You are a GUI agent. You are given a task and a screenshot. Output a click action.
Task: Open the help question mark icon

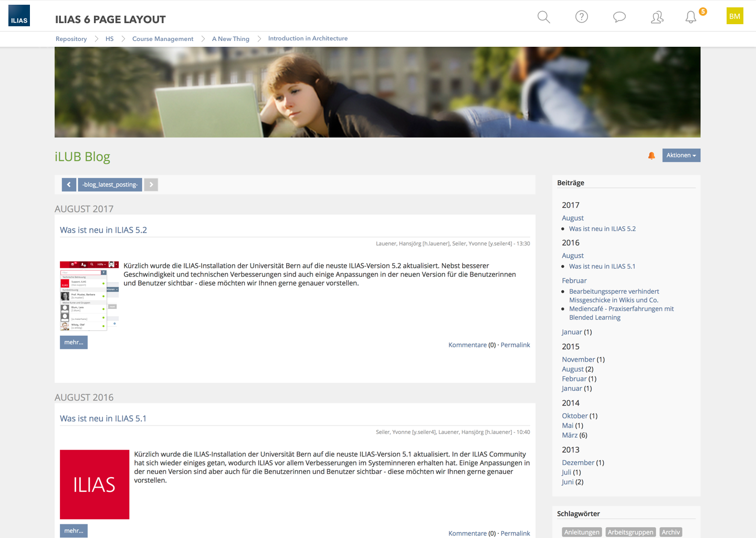(x=581, y=17)
